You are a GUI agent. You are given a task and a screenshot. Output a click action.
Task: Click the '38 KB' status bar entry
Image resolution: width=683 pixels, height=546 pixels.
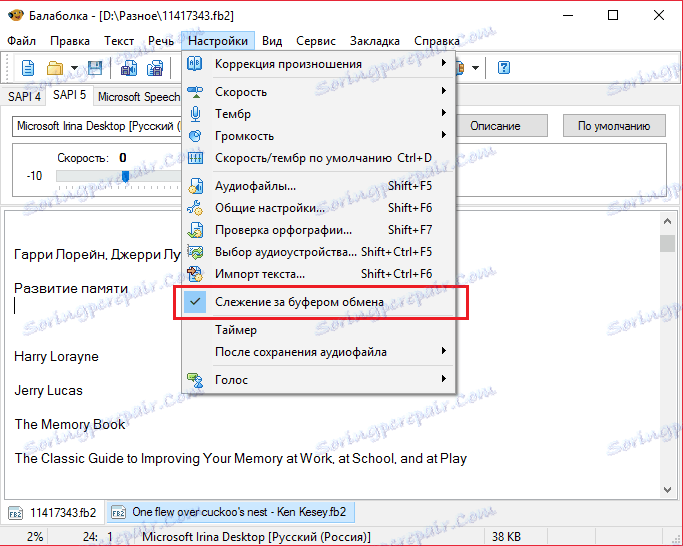tap(506, 536)
